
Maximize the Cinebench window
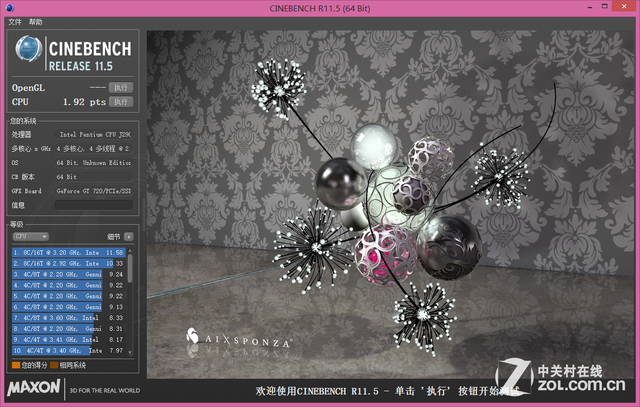coord(605,6)
